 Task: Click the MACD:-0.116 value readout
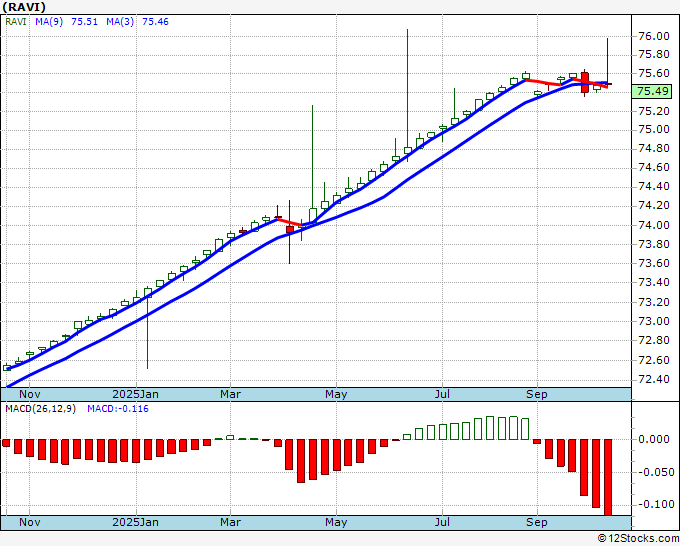pos(118,409)
